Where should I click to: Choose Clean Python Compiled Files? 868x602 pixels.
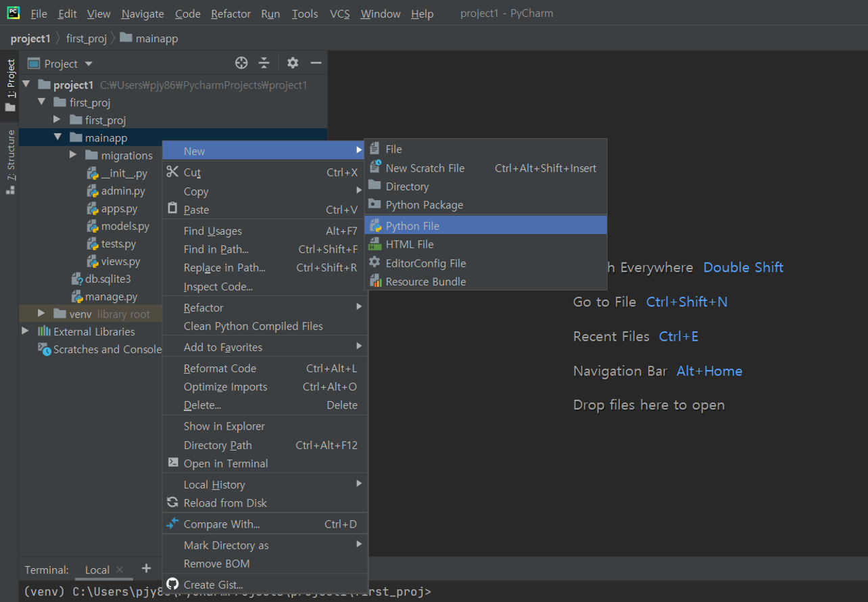[x=265, y=326]
